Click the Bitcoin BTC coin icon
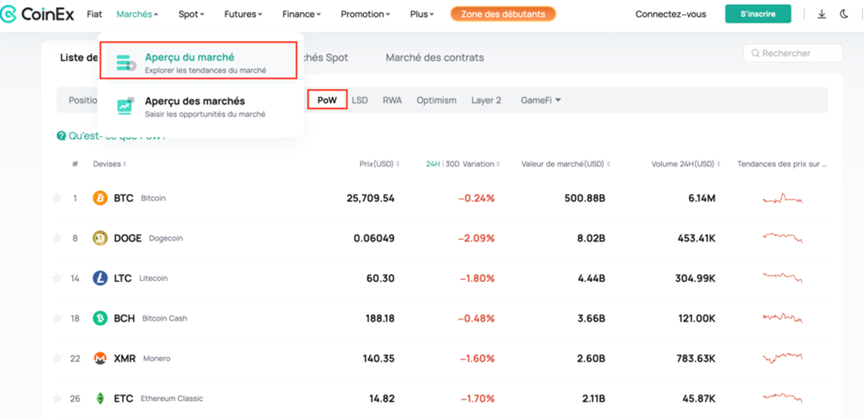Image resolution: width=864 pixels, height=419 pixels. tap(100, 198)
